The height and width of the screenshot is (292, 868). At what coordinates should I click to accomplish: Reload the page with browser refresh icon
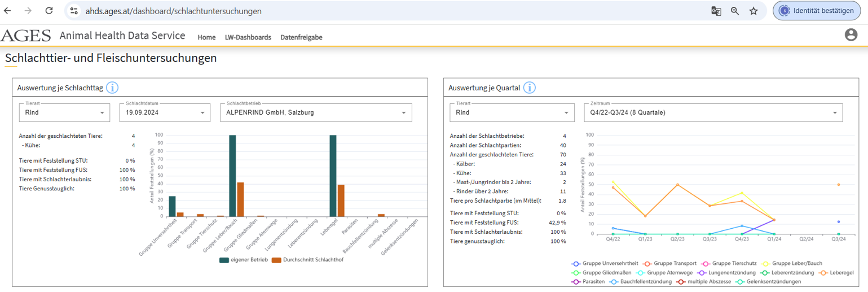coord(49,11)
